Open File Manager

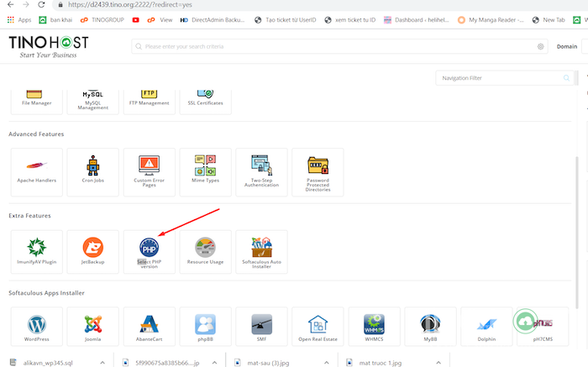(x=37, y=102)
